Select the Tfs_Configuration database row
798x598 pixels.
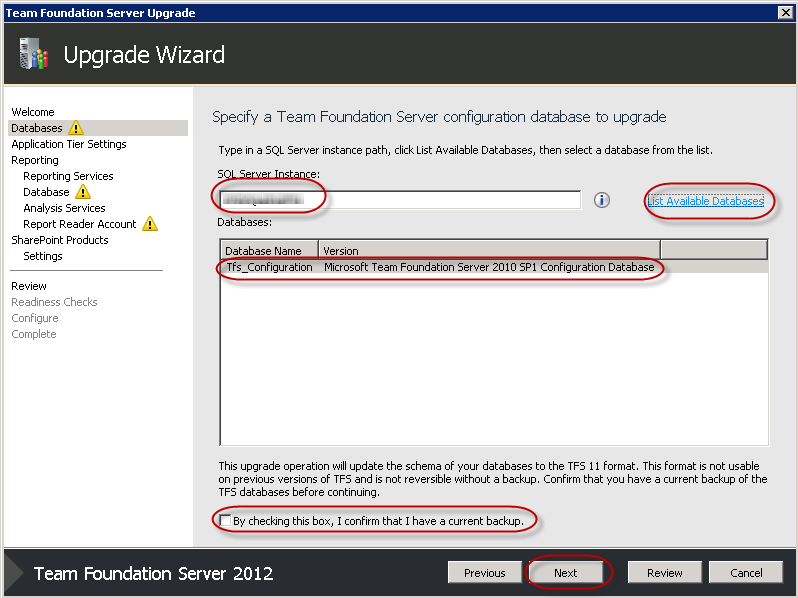pyautogui.click(x=440, y=267)
